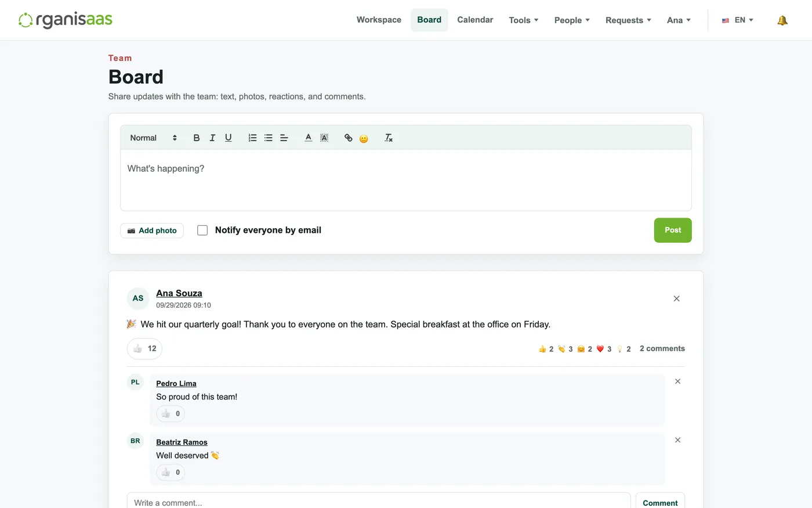Enable Notify everyone by email checkbox
This screenshot has width=812, height=508.
202,230
